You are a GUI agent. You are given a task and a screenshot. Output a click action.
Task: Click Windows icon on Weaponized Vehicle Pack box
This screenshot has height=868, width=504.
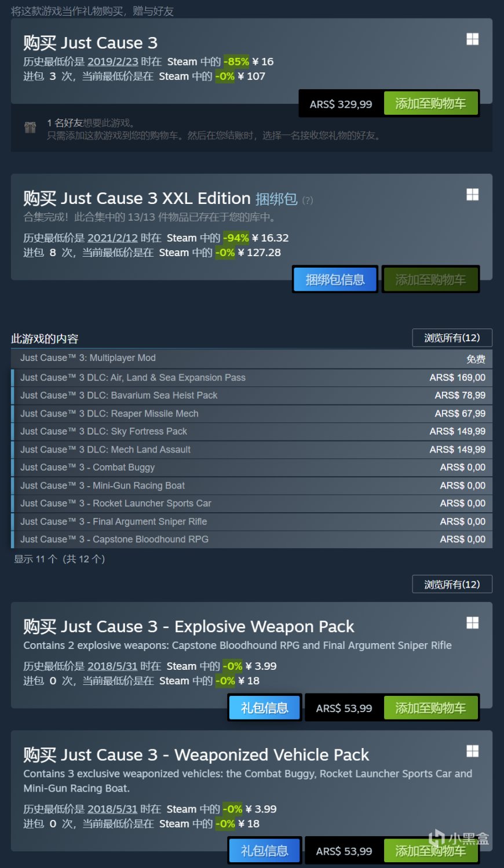pos(473,752)
